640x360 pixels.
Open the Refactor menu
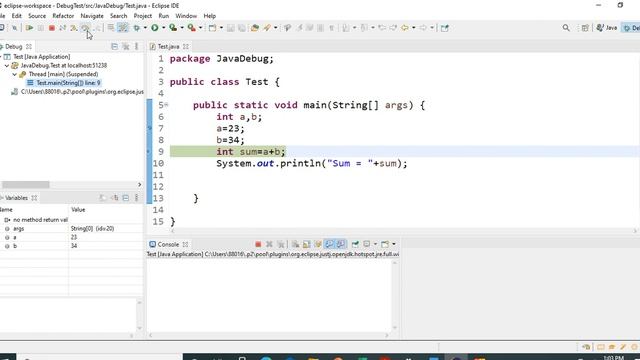click(x=63, y=16)
